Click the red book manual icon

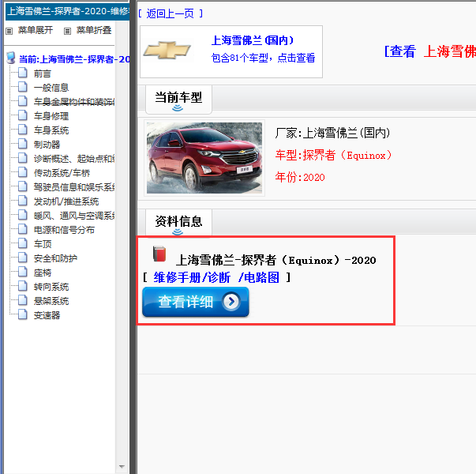pos(159,254)
